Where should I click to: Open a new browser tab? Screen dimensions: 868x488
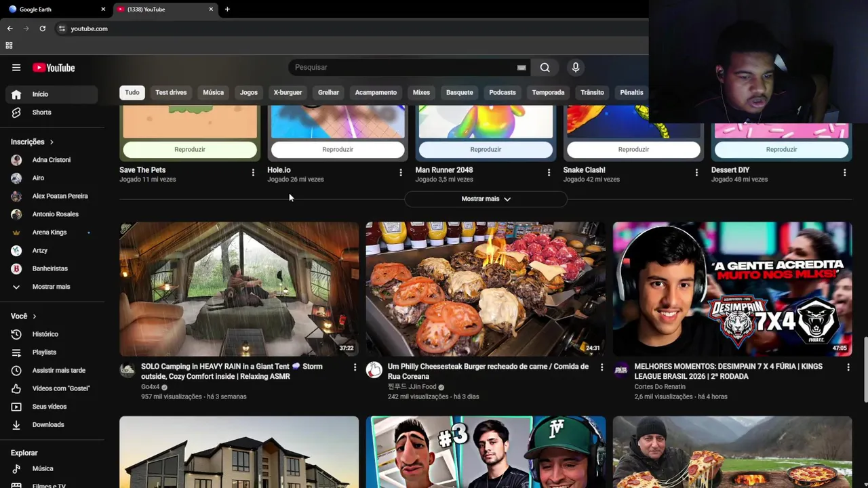(x=227, y=9)
